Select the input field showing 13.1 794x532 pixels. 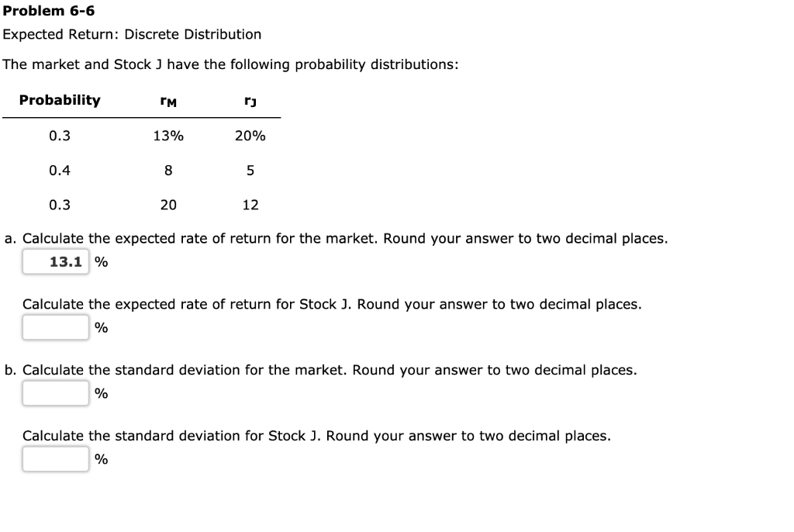(x=55, y=261)
